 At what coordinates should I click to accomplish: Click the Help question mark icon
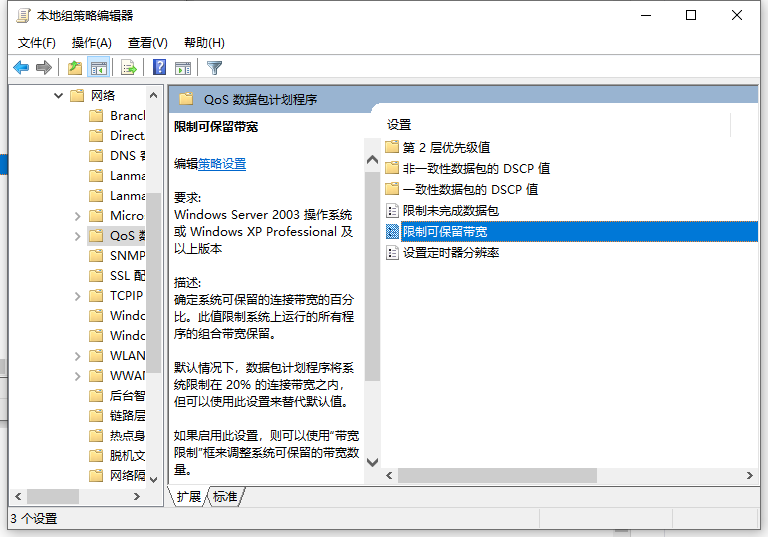pos(160,67)
